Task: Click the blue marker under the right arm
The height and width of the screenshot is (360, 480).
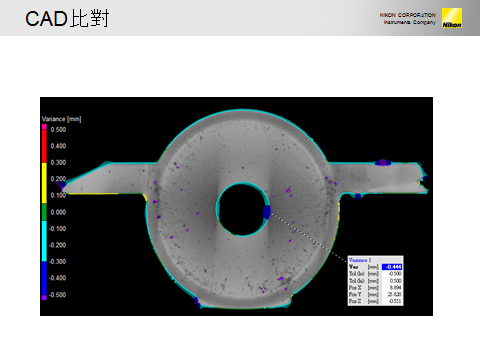Action: click(x=358, y=196)
